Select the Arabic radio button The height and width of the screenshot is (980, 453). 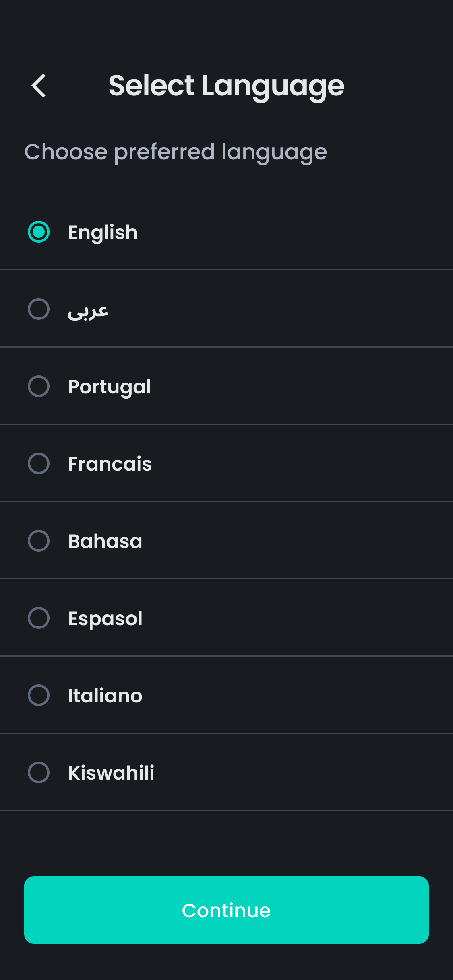(x=39, y=309)
